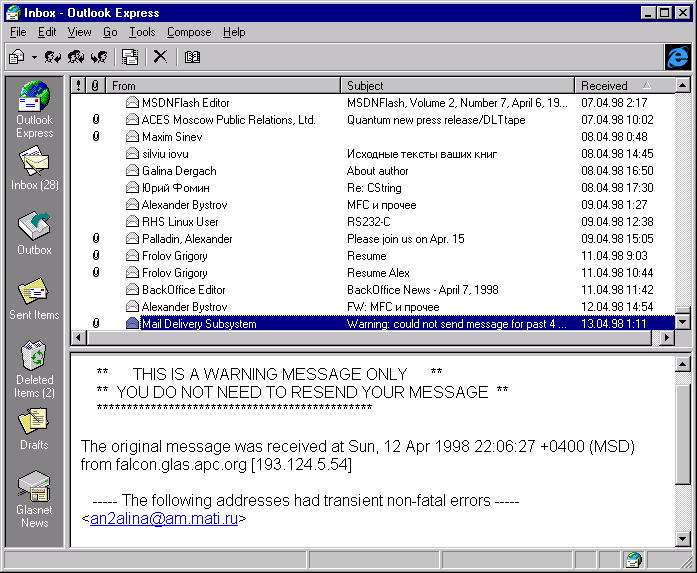
Task: Select the MSDNFlash Volume 2 subject
Action: (x=457, y=103)
